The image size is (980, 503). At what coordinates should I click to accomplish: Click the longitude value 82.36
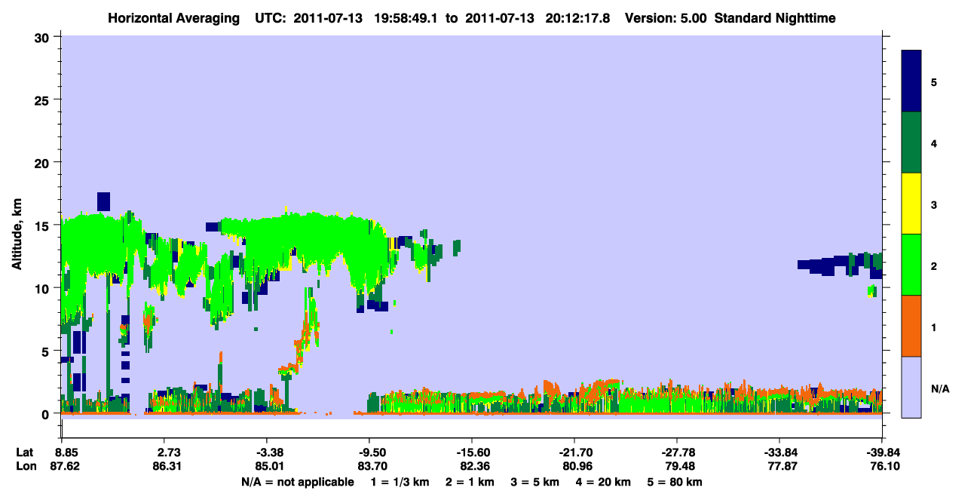[x=474, y=467]
